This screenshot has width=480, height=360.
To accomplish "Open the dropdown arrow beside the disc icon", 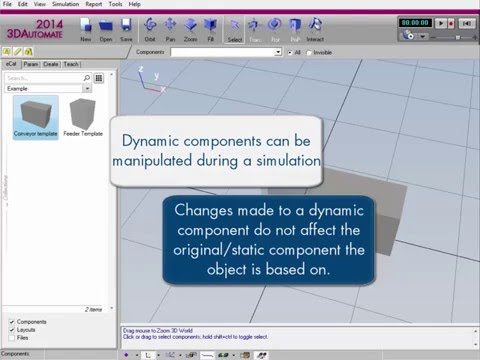I will coord(422,36).
